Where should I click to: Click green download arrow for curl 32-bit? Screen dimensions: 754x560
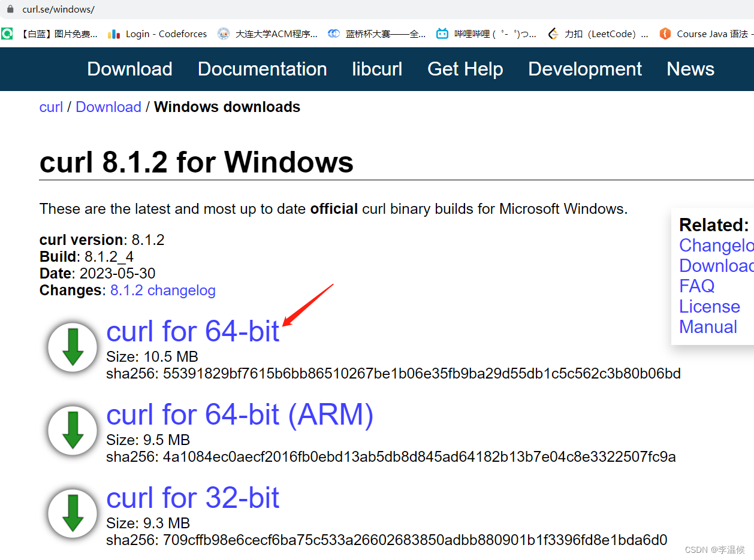(73, 514)
